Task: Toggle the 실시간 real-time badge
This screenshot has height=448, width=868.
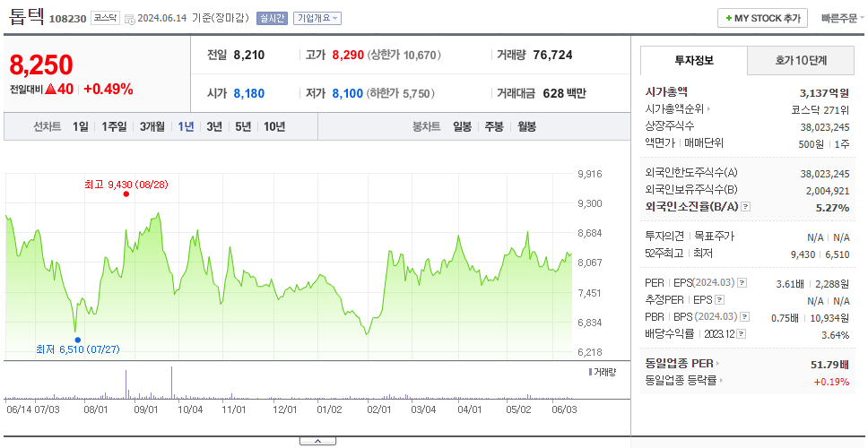Action: click(x=272, y=18)
